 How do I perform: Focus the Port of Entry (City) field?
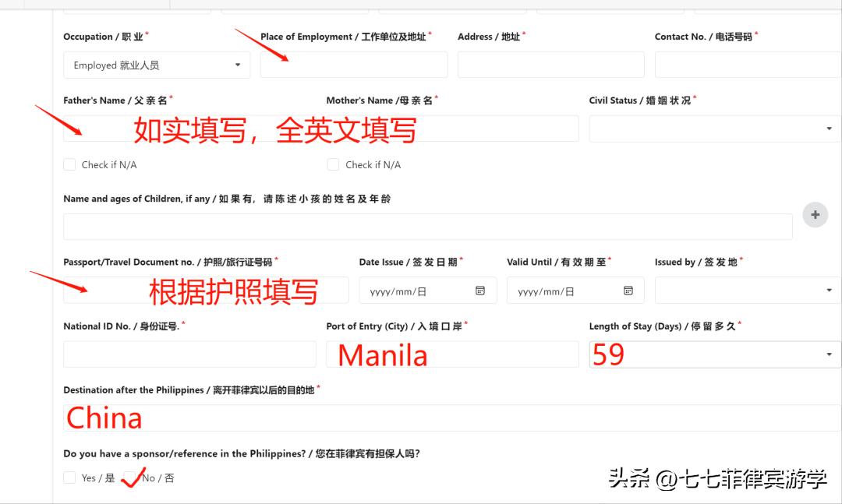click(453, 354)
